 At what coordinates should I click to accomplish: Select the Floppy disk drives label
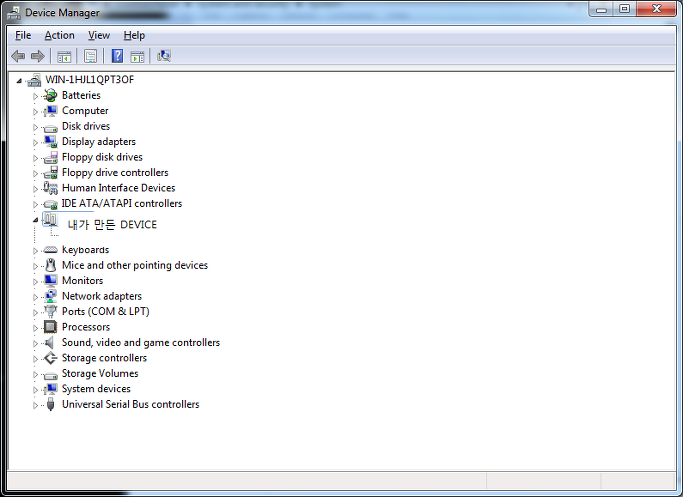[102, 157]
